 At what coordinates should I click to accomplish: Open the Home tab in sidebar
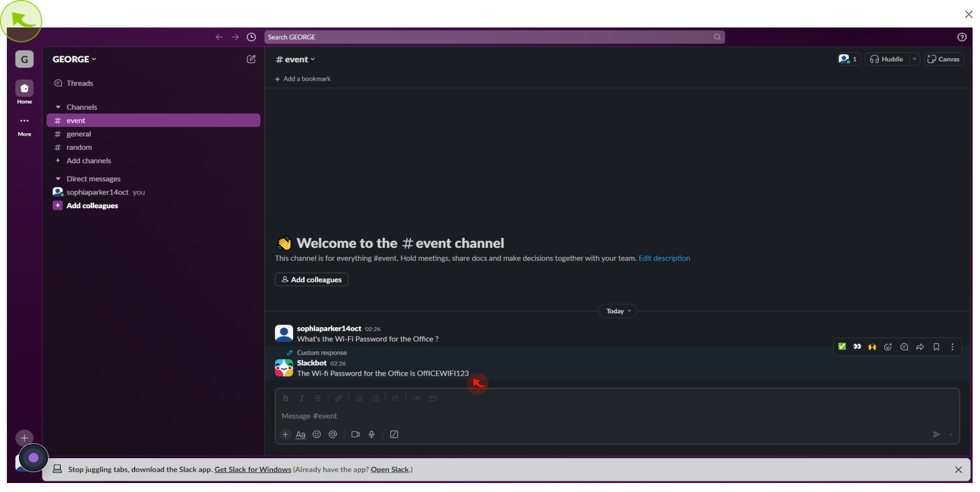(24, 92)
